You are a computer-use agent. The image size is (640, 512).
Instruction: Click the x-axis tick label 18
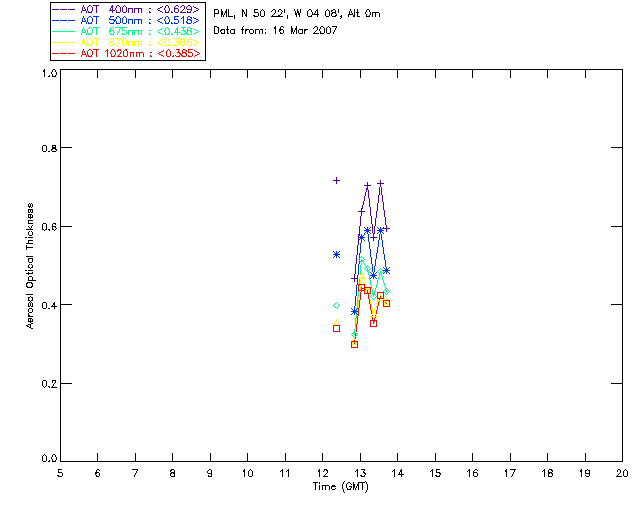(x=548, y=473)
